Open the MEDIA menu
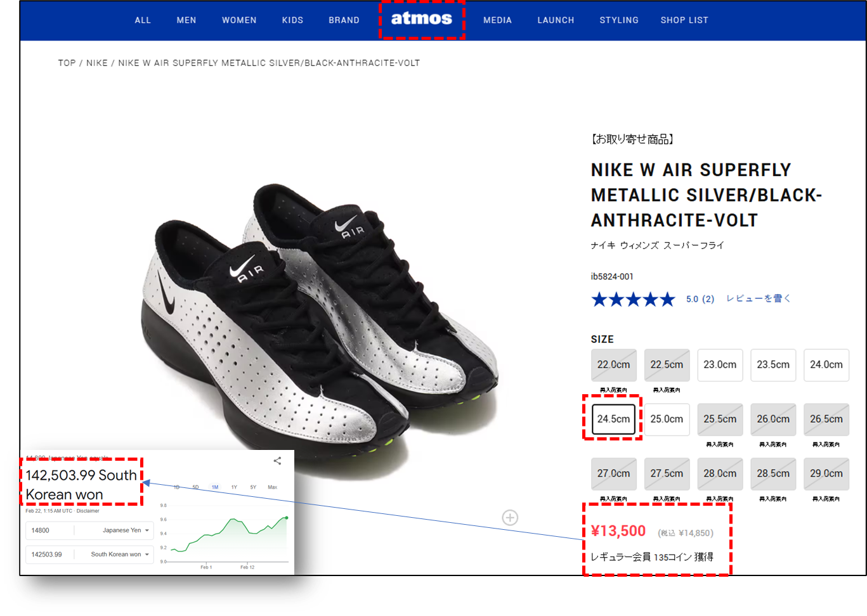Screen dimensions: 867x616 pyautogui.click(x=497, y=20)
